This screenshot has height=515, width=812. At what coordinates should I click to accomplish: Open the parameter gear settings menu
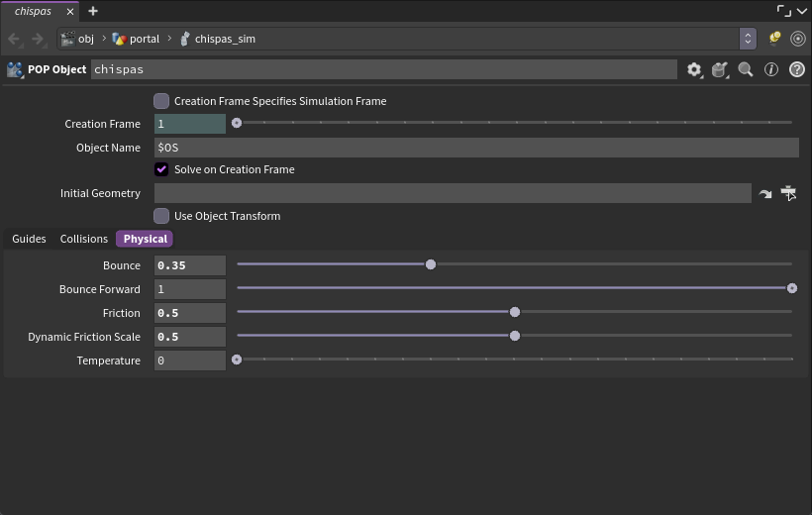(x=694, y=69)
